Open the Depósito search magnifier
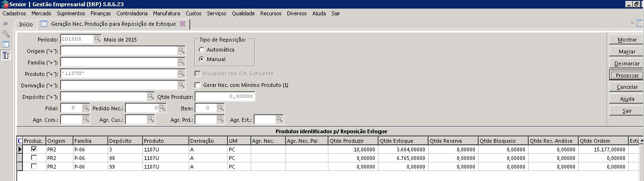 point(151,96)
